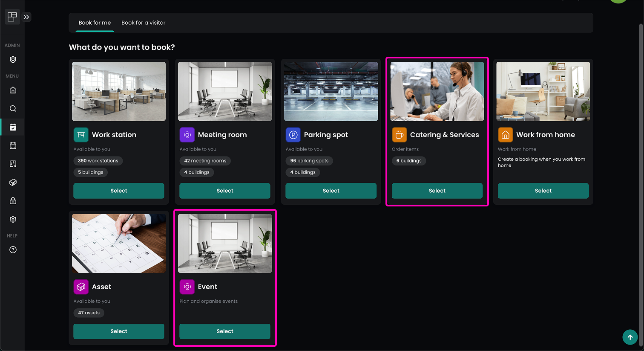Click the Work from home thumbnail image
Viewport: 644px width, 351px height.
coord(543,91)
